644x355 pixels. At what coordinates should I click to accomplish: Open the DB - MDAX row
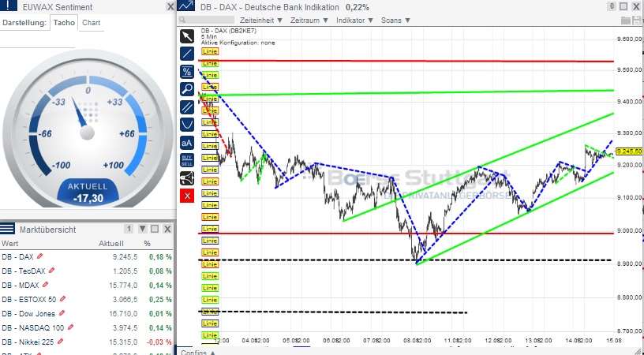click(x=87, y=286)
